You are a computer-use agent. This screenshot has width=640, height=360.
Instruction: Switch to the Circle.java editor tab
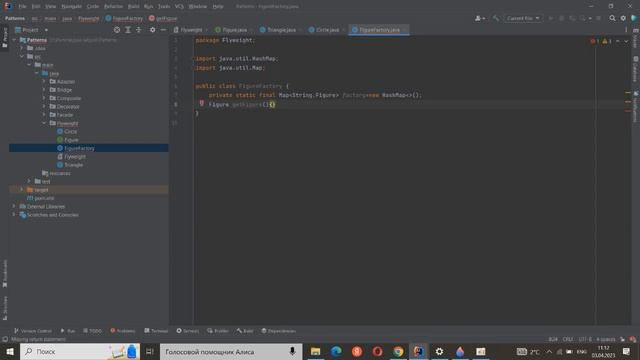click(327, 30)
